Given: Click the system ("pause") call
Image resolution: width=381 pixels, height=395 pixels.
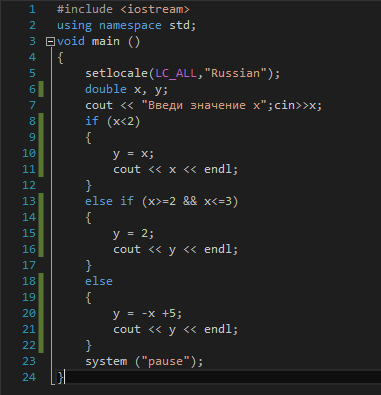Looking at the screenshot, I should point(144,361).
